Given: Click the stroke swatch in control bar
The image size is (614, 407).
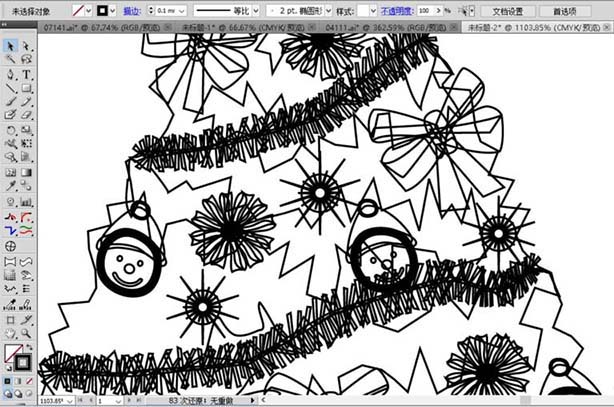Looking at the screenshot, I should click(102, 11).
